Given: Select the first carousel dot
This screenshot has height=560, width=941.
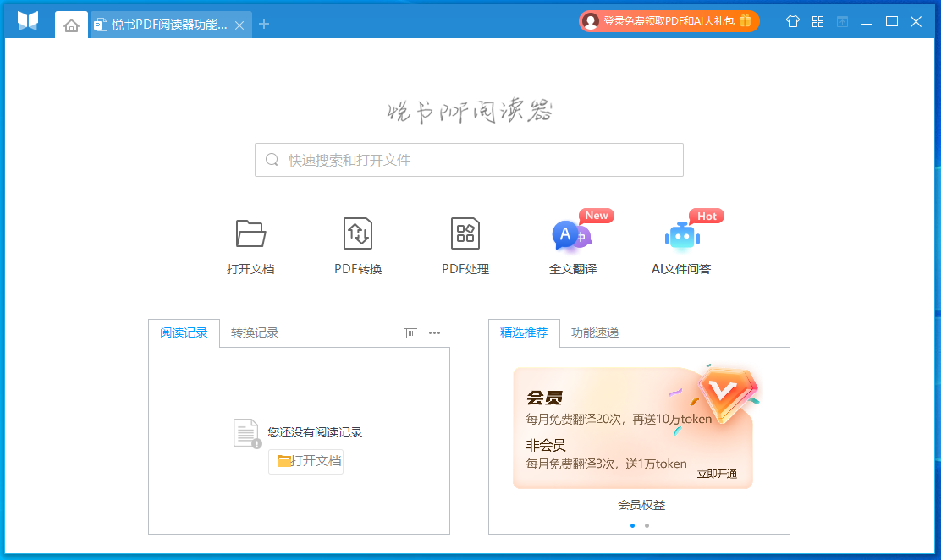Looking at the screenshot, I should 632,526.
